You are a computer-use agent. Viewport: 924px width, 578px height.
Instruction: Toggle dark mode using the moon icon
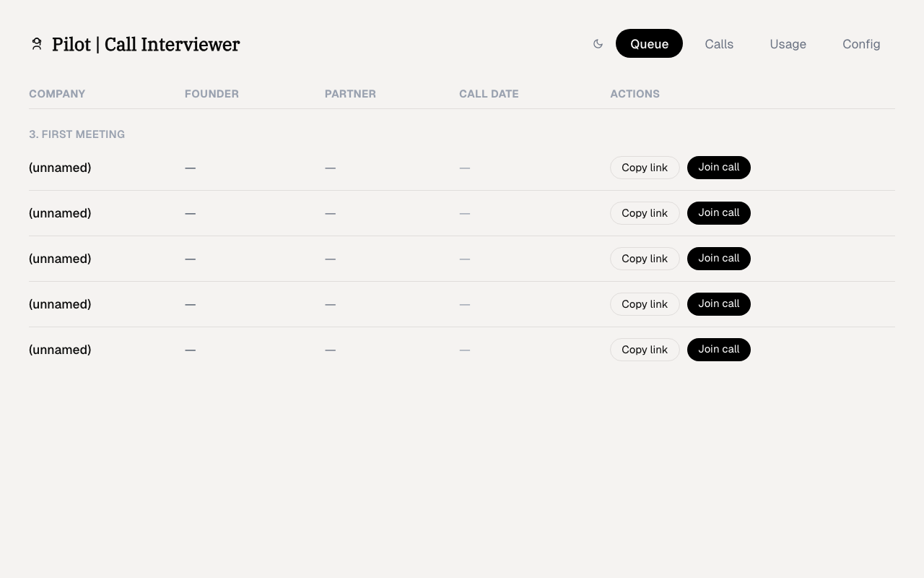(598, 43)
